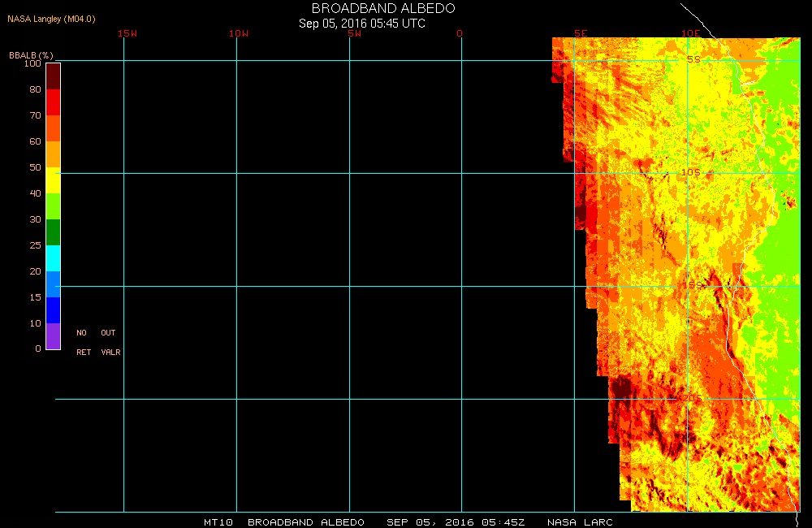Viewport: 812px width, 528px height.
Task: Select the dark blue 10-15% legend swatch
Action: pos(53,310)
